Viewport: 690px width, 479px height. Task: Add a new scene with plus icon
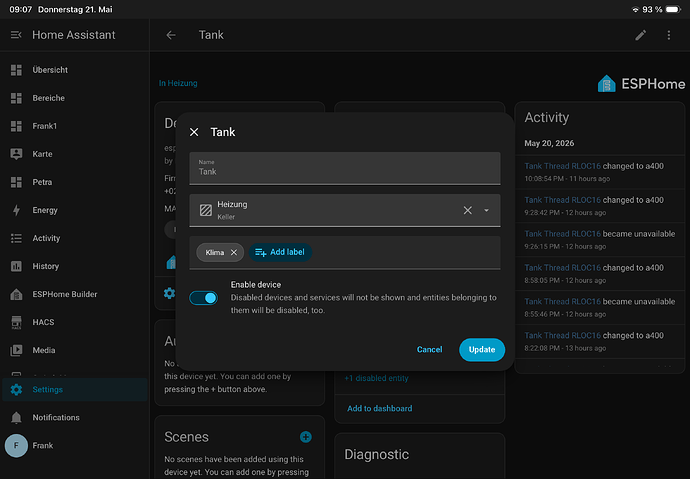[x=305, y=437]
